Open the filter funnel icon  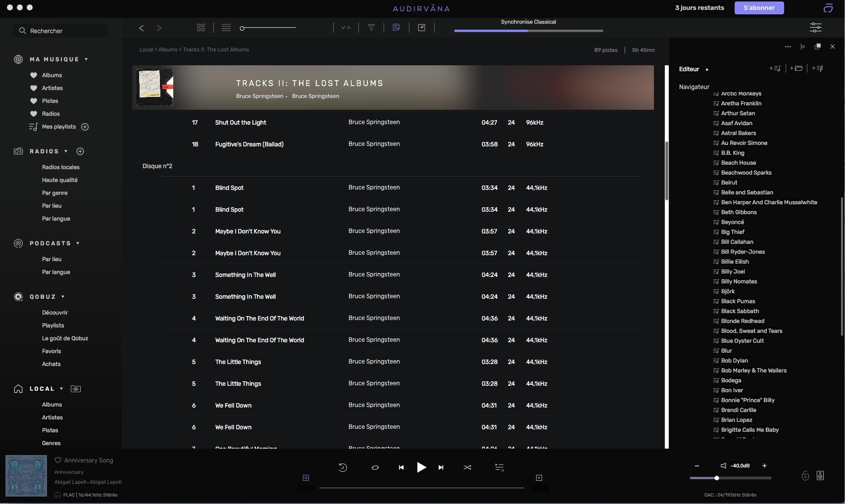pyautogui.click(x=371, y=28)
